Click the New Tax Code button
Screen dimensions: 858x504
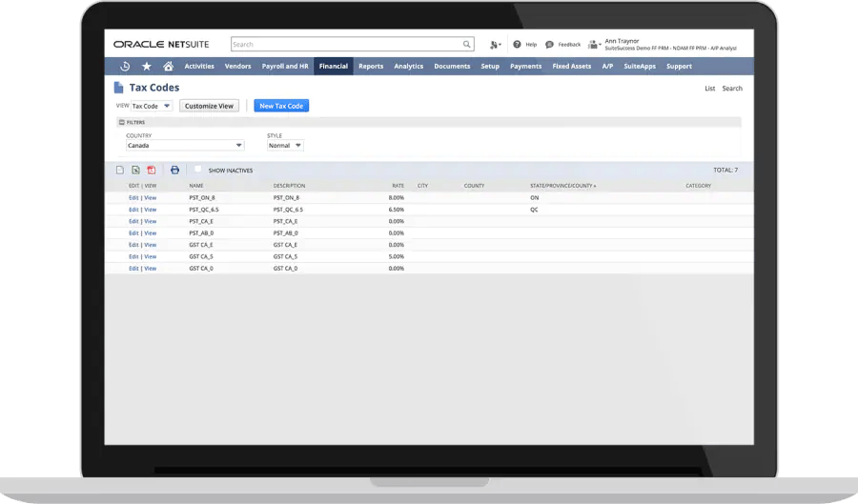281,106
